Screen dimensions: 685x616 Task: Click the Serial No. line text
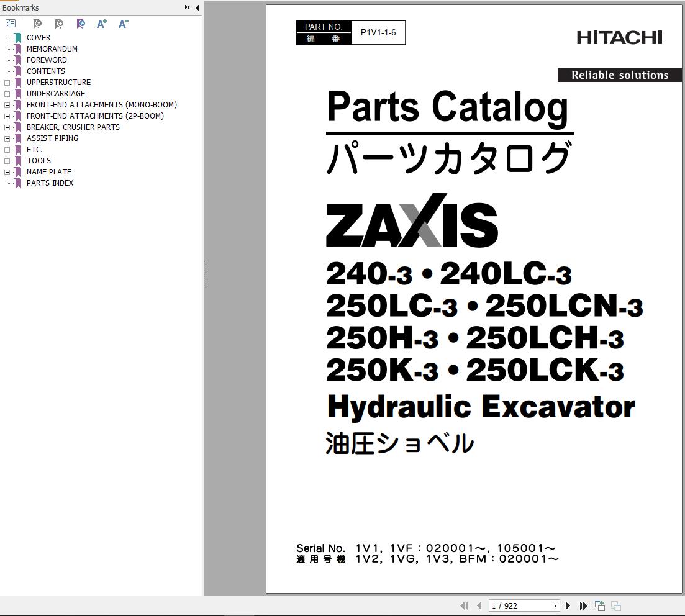(427, 548)
